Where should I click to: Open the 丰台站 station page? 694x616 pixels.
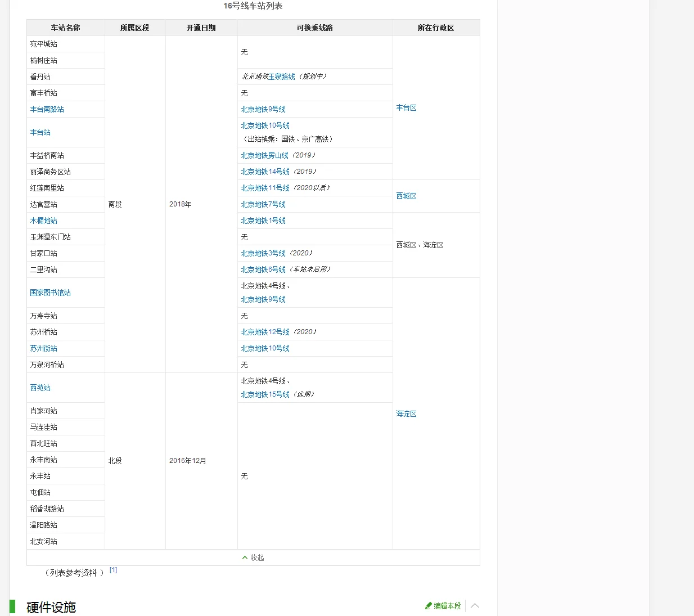pyautogui.click(x=40, y=132)
